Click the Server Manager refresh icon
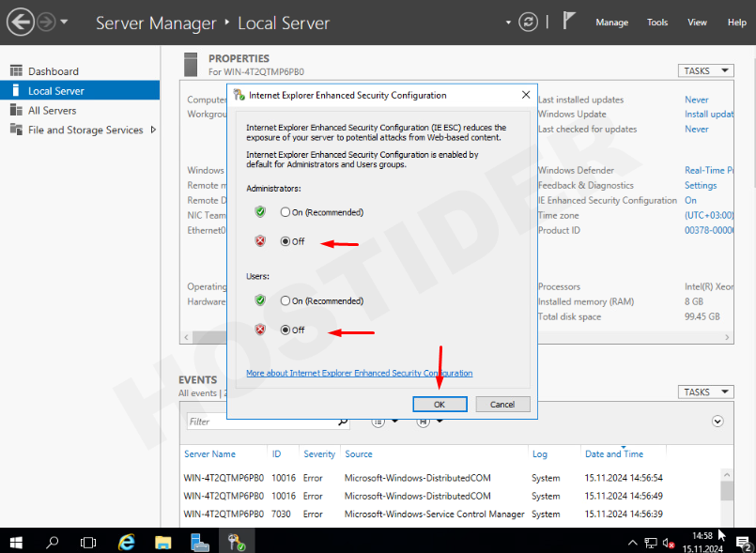This screenshot has width=756, height=553. click(x=530, y=22)
